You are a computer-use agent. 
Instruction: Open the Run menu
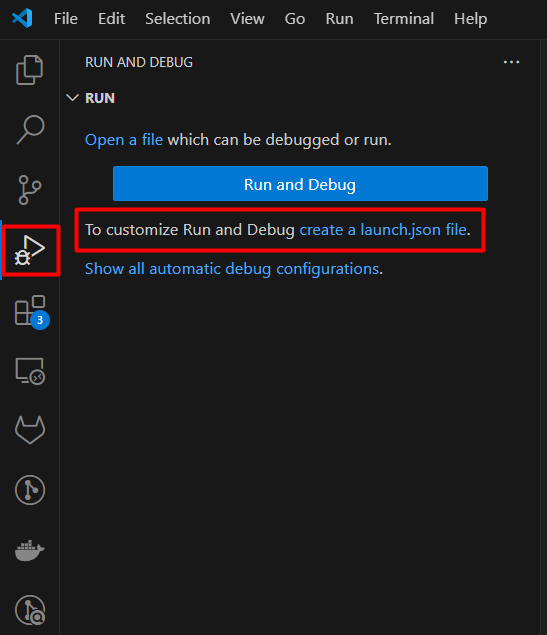pyautogui.click(x=339, y=19)
